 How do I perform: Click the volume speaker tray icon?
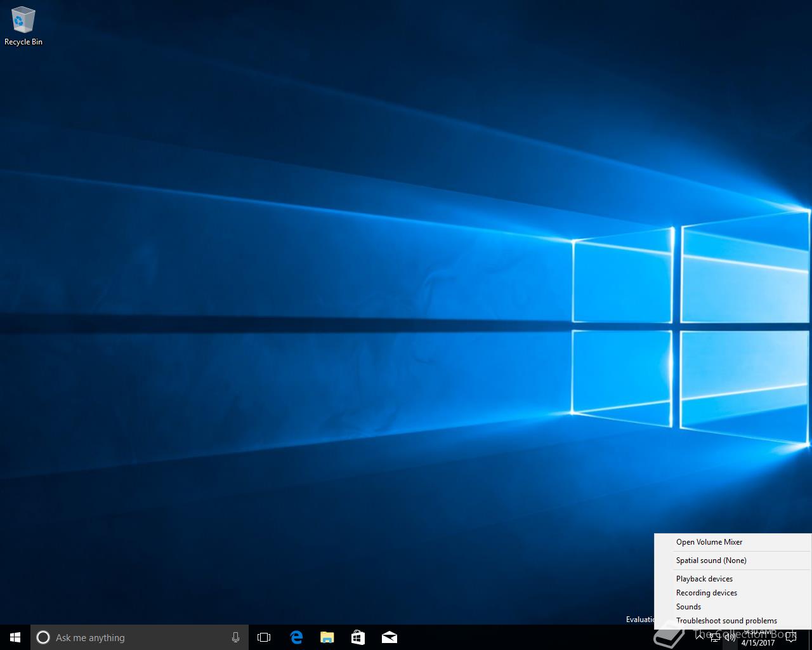(730, 638)
